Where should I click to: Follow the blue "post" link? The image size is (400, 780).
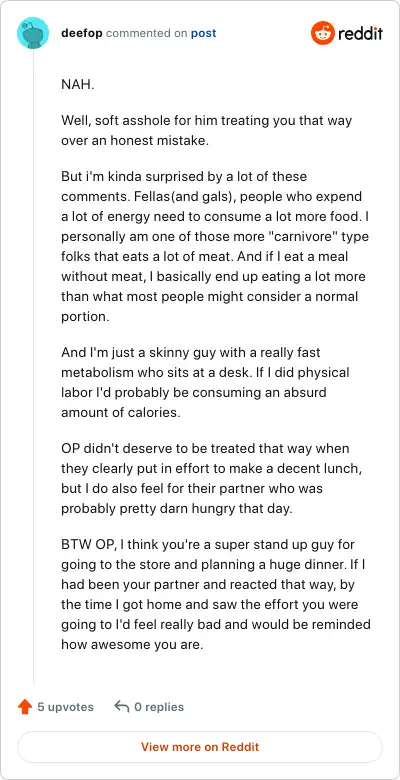tap(203, 33)
